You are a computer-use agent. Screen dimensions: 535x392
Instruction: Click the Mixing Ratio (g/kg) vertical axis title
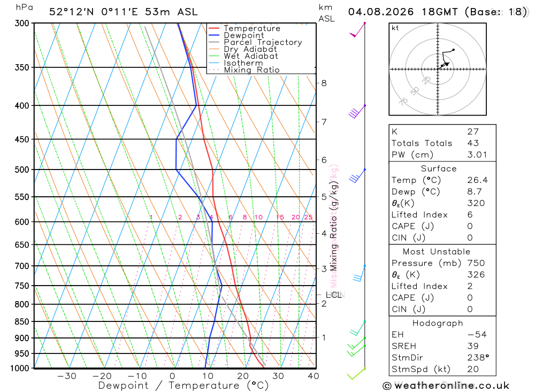coord(334,226)
